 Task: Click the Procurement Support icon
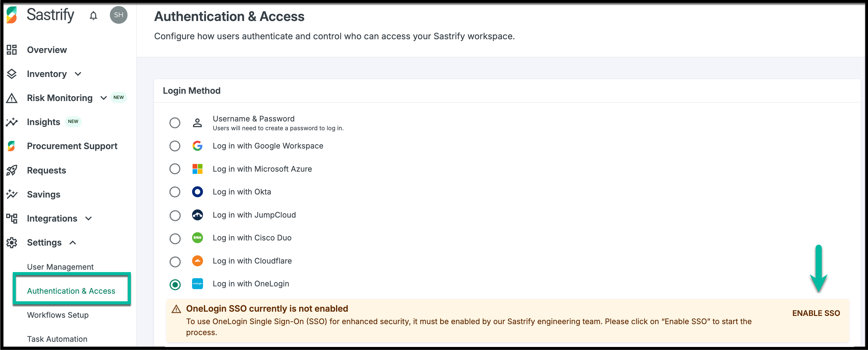pos(12,146)
